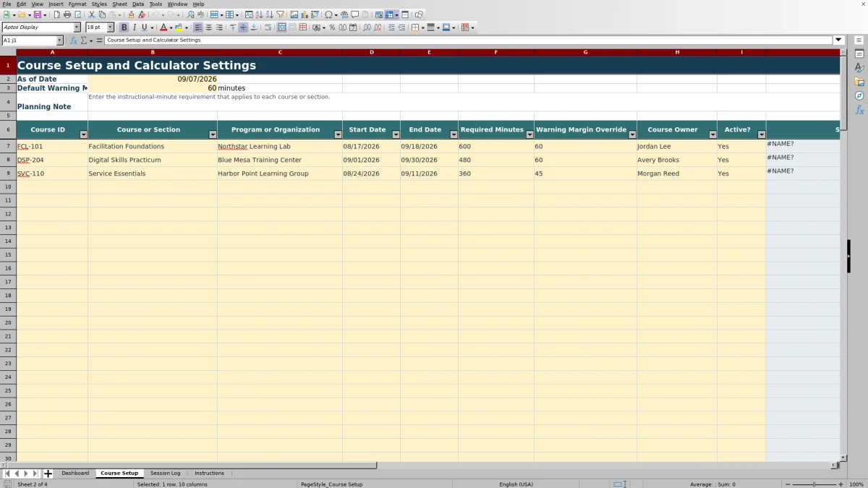Image resolution: width=868 pixels, height=488 pixels.
Task: Toggle Wrap Text button
Action: (268, 27)
